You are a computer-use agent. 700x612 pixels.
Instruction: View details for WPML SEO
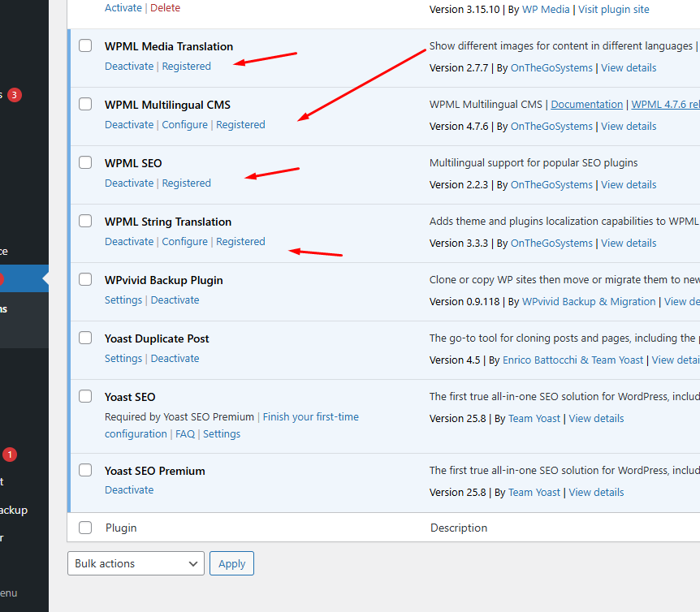629,185
